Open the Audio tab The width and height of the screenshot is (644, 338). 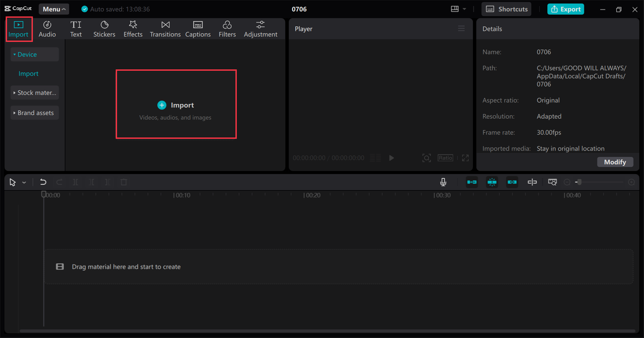[47, 29]
